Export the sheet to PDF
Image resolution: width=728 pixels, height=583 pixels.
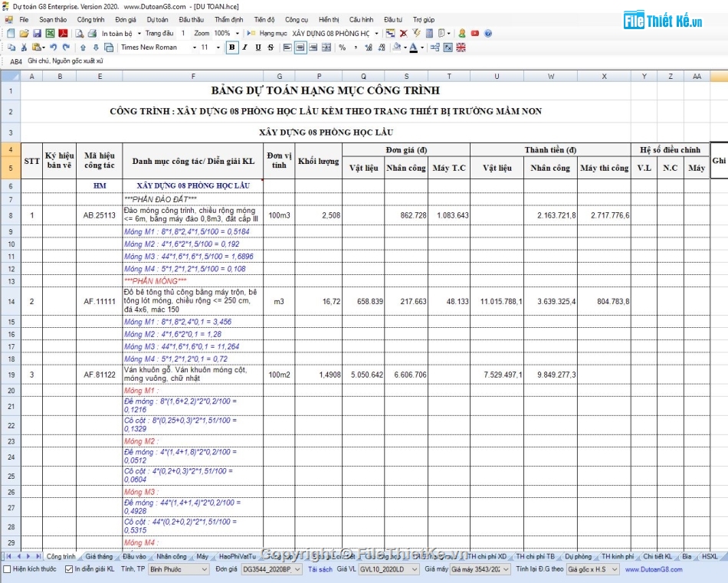tap(63, 34)
